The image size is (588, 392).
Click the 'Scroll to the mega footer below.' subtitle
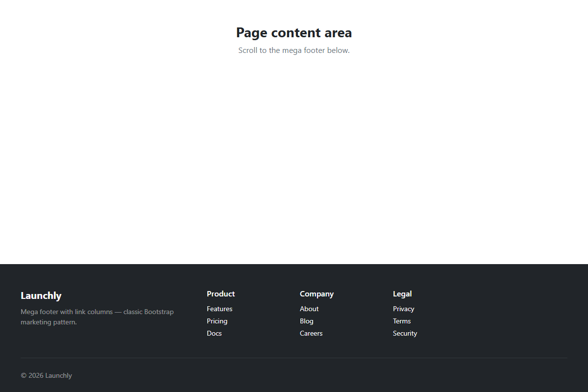(294, 50)
